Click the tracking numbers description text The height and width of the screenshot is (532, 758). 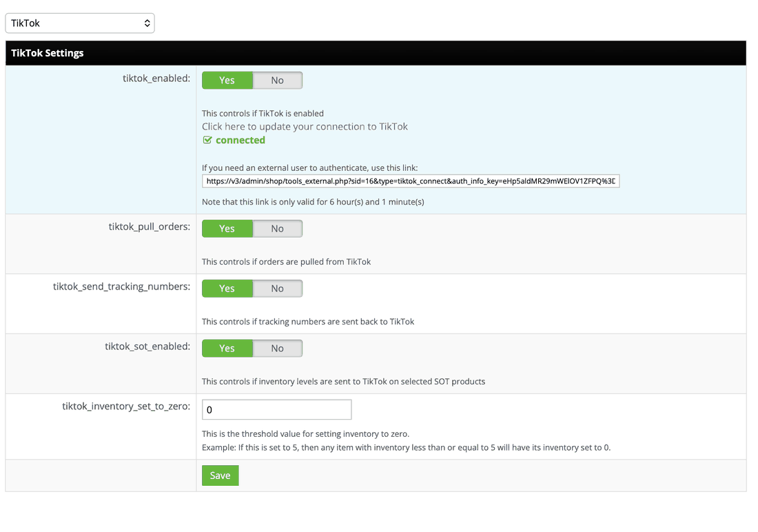(308, 322)
